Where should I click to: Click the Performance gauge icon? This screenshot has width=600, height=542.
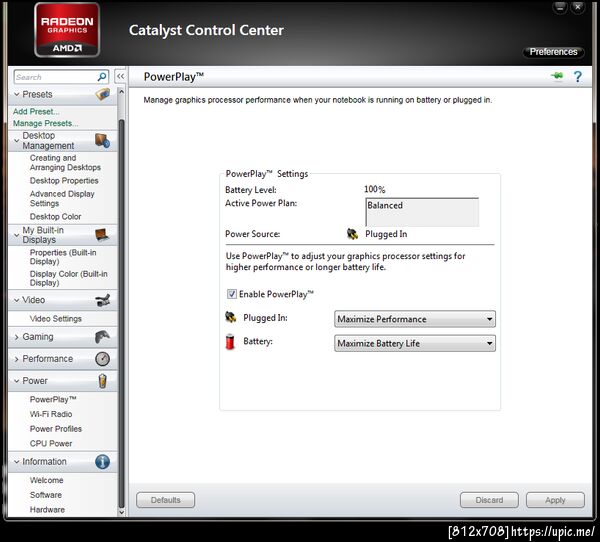102,359
